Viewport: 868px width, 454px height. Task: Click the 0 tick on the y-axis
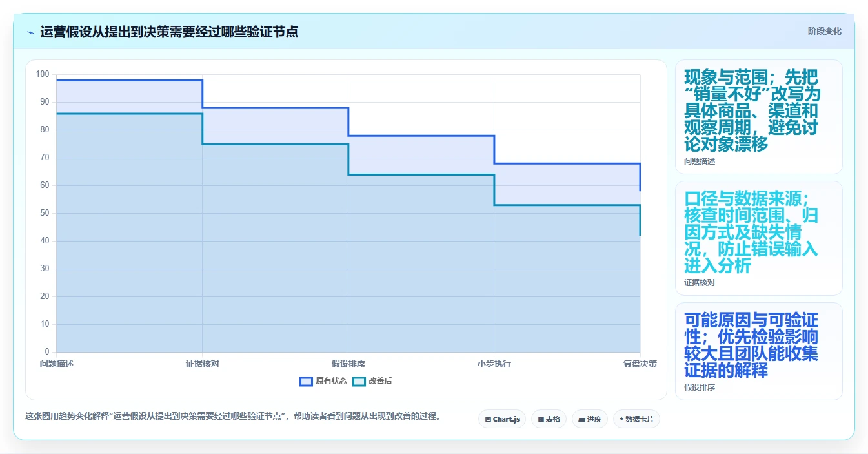47,352
